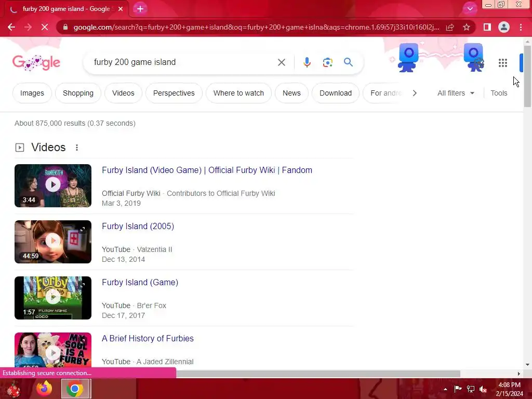This screenshot has width=532, height=399.
Task: Show more filter chips with the arrow
Action: tap(415, 93)
